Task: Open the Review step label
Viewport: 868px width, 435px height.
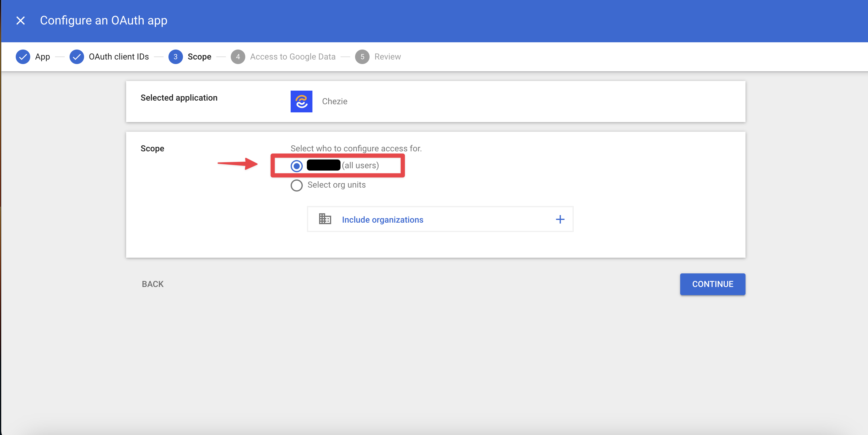Action: pyautogui.click(x=387, y=56)
